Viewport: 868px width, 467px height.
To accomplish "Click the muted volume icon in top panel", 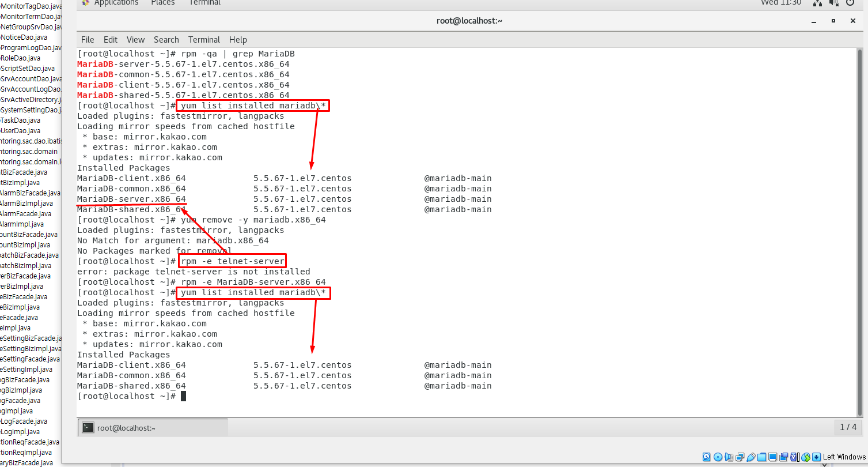I will pos(834,3).
